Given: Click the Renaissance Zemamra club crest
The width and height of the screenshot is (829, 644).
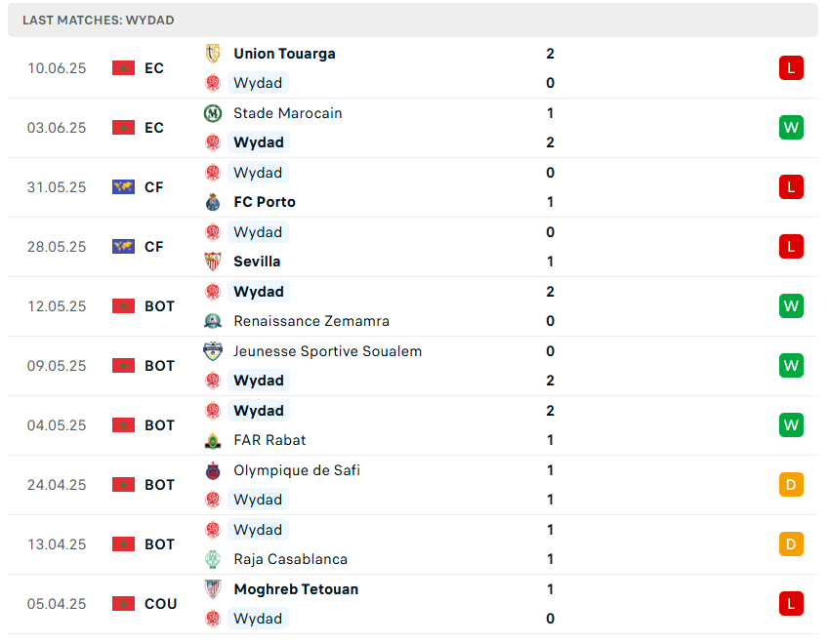Looking at the screenshot, I should [x=213, y=321].
